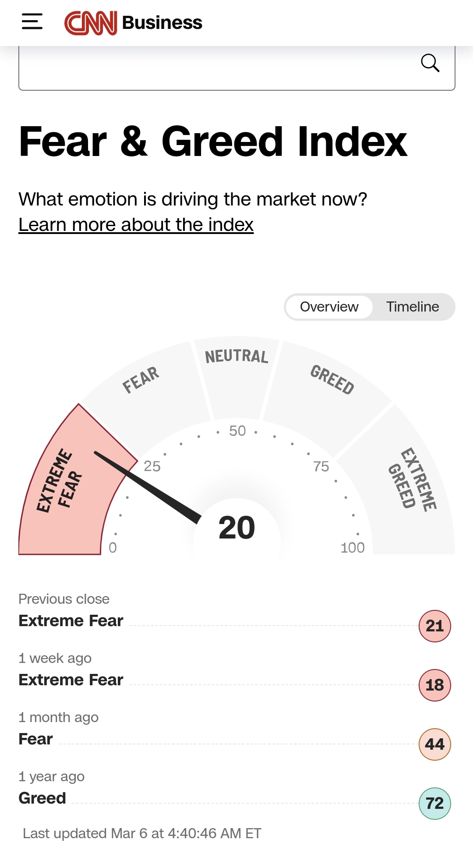Click the 1 year ago badge 72
The width and height of the screenshot is (473, 868).
click(434, 803)
